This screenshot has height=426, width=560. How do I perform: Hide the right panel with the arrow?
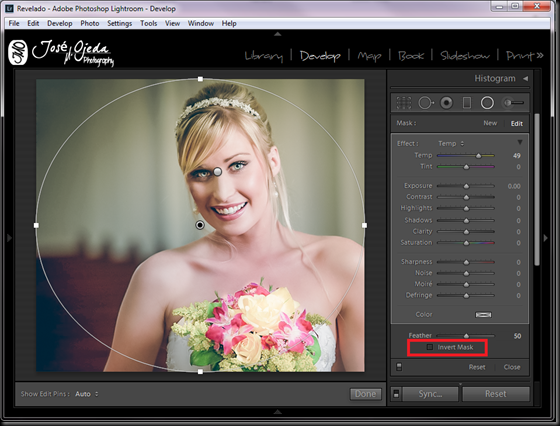click(545, 237)
